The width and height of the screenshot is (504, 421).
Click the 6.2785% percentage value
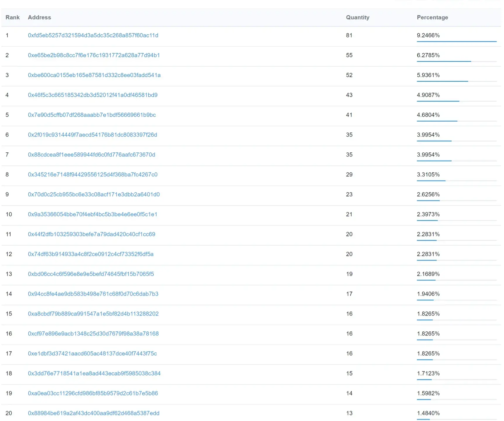click(x=428, y=55)
